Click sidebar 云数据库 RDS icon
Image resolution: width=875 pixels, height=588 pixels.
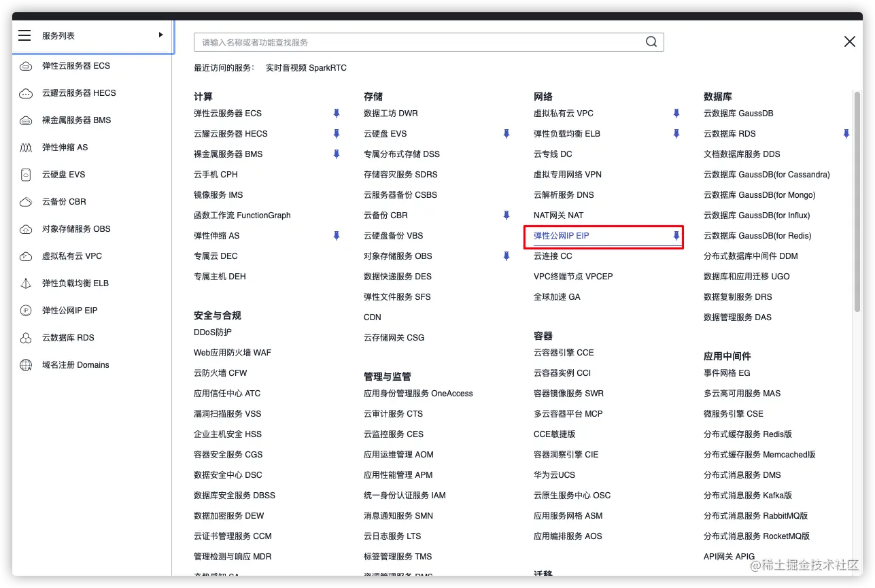click(26, 338)
